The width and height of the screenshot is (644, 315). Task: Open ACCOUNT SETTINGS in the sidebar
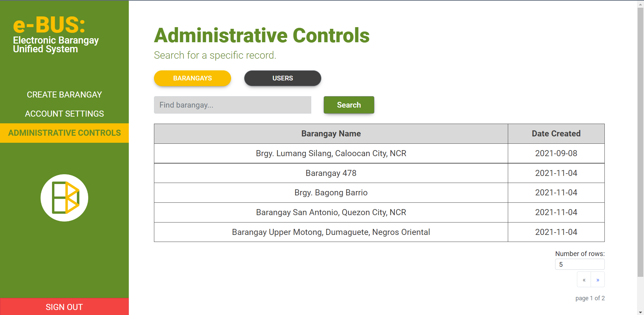tap(64, 114)
